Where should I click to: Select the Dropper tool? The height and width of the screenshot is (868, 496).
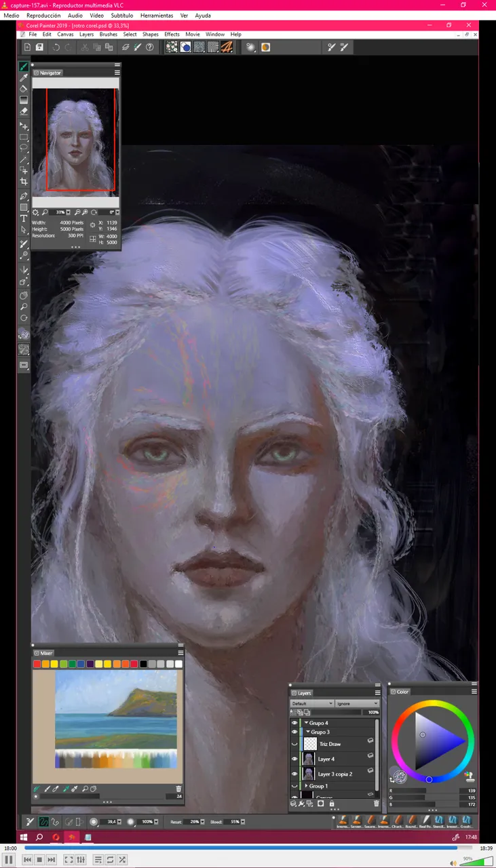[24, 78]
